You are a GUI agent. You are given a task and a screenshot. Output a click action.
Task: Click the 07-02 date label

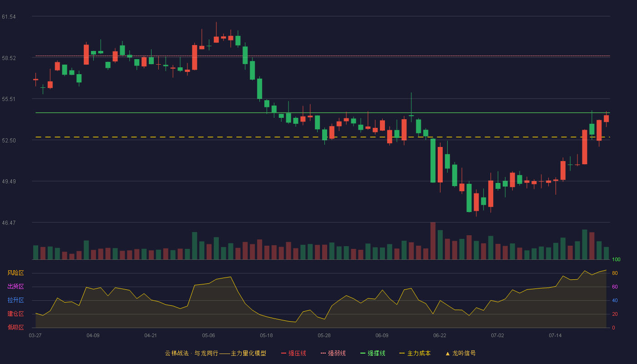pos(497,335)
